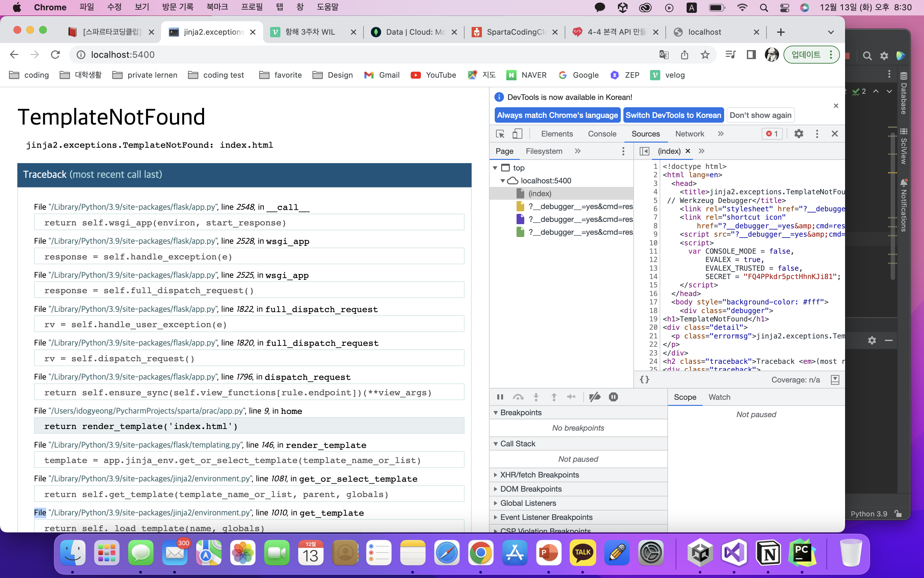Show the drawer coverage toggle icon
The height and width of the screenshot is (578, 924).
pos(835,380)
